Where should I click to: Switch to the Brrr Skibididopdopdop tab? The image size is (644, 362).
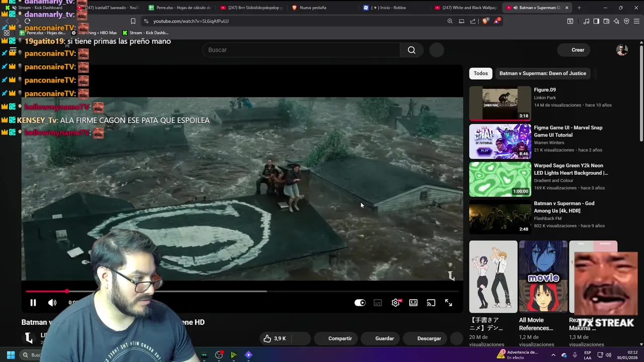point(252,8)
